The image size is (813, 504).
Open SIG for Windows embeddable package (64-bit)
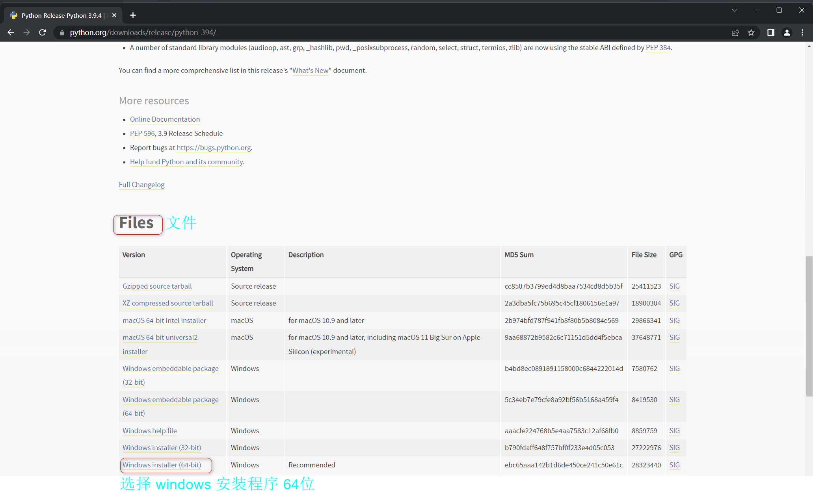click(674, 400)
